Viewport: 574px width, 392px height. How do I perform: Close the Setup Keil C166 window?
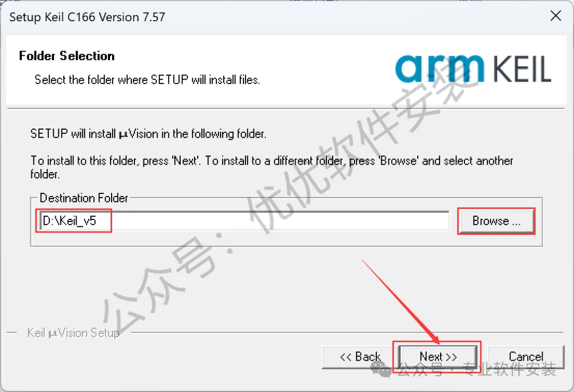(x=556, y=16)
